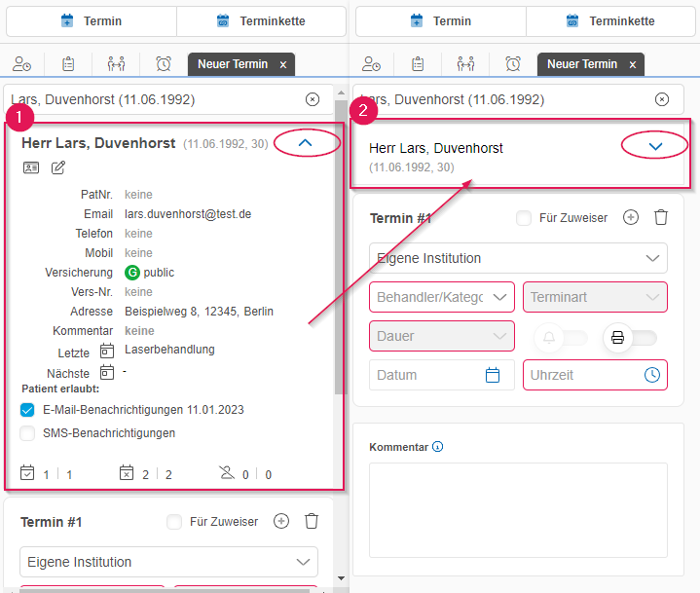Image resolution: width=700 pixels, height=593 pixels.
Task: Click the no-show person icon in patient statistics
Action: tap(227, 474)
